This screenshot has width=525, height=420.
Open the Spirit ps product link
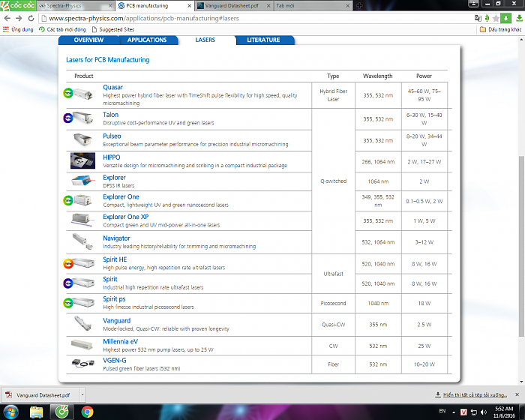point(114,298)
